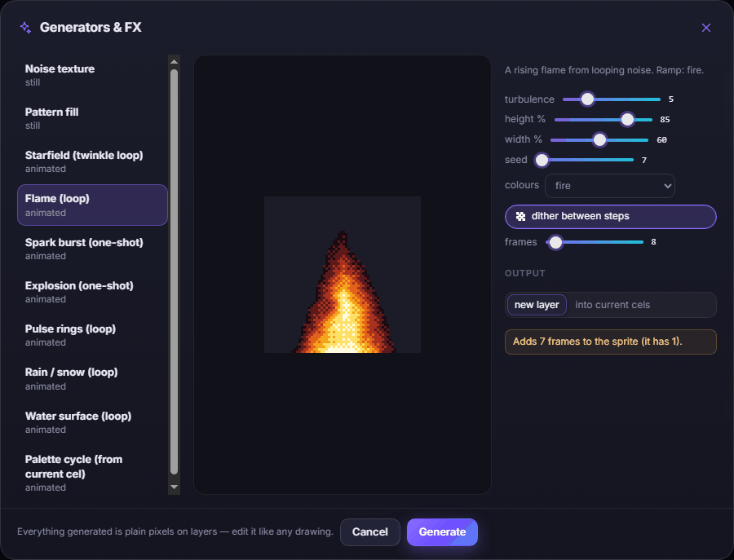
Task: Click the width value 60
Action: pyautogui.click(x=661, y=140)
